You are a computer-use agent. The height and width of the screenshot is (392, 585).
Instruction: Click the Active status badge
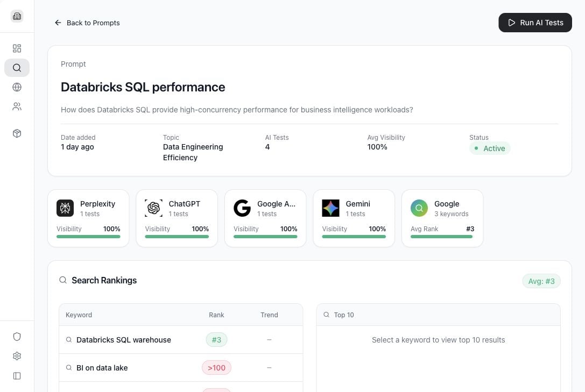490,148
